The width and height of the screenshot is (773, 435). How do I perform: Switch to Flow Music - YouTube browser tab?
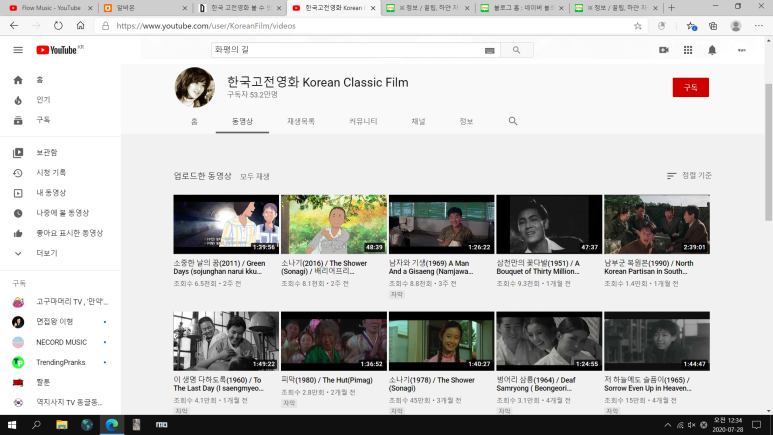pyautogui.click(x=51, y=8)
